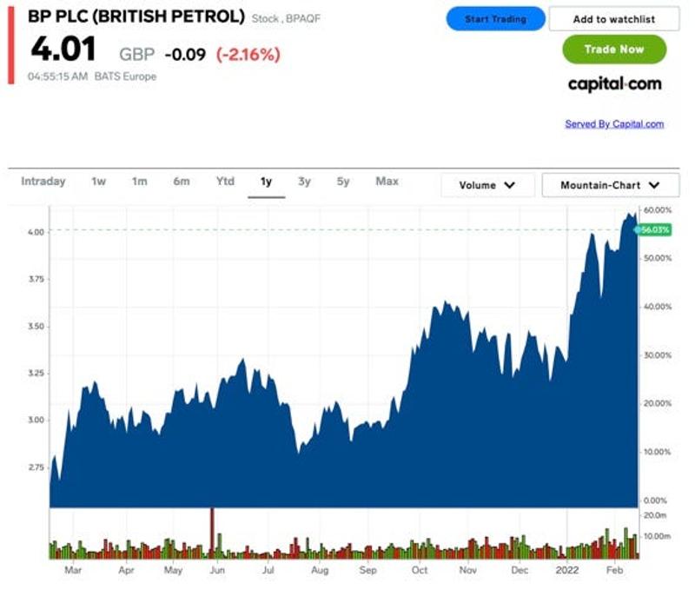Select the 3y time range
This screenshot has width=695, height=616.
[x=304, y=182]
